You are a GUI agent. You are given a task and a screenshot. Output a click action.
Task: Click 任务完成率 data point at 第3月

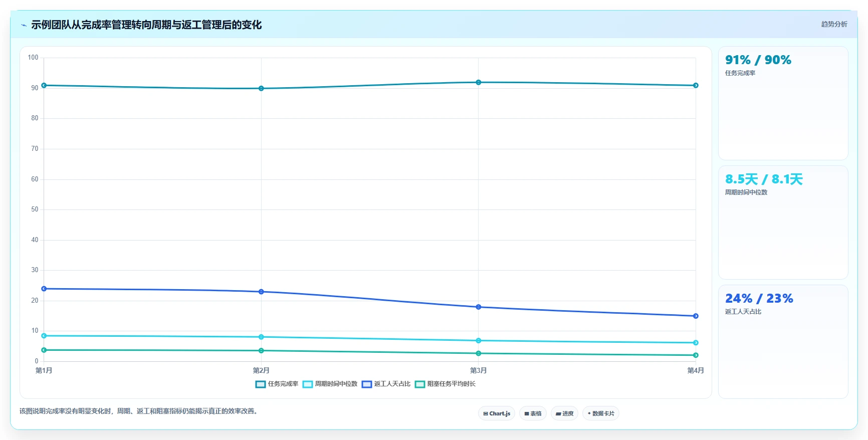[479, 82]
